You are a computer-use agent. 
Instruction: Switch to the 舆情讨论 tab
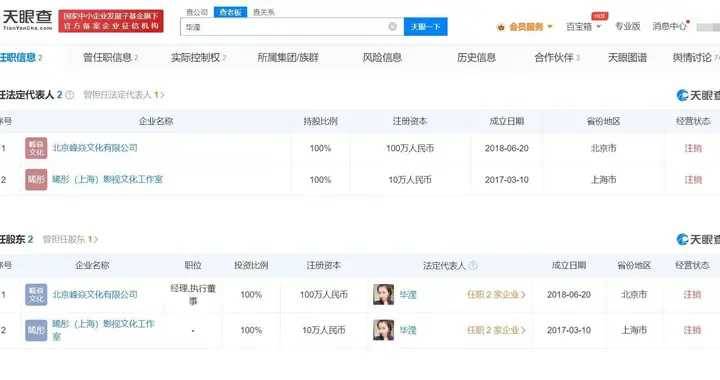click(696, 57)
